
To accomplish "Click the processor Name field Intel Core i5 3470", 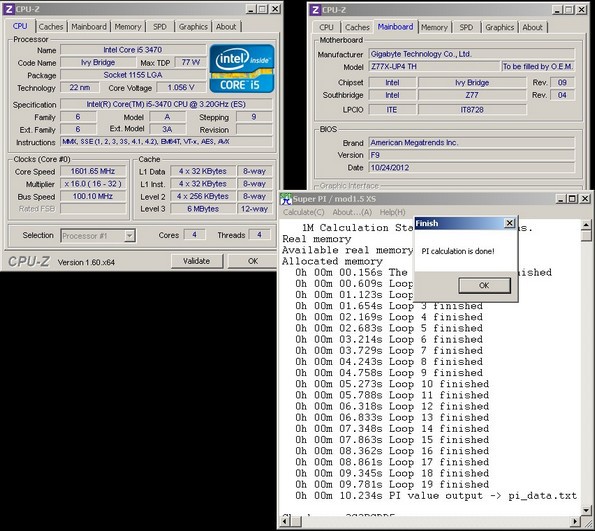I will point(133,50).
